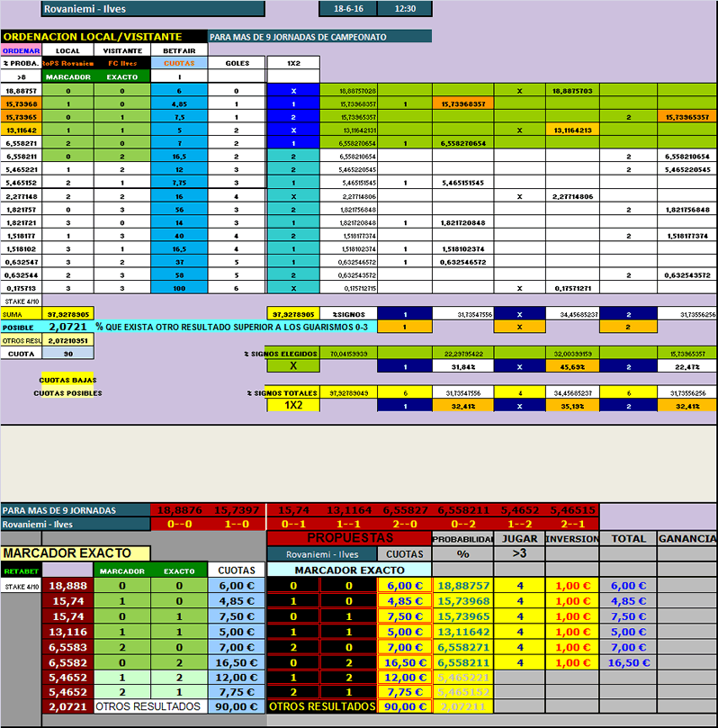Click the white 'OTROS RESULTADOS' cell

tap(151, 706)
